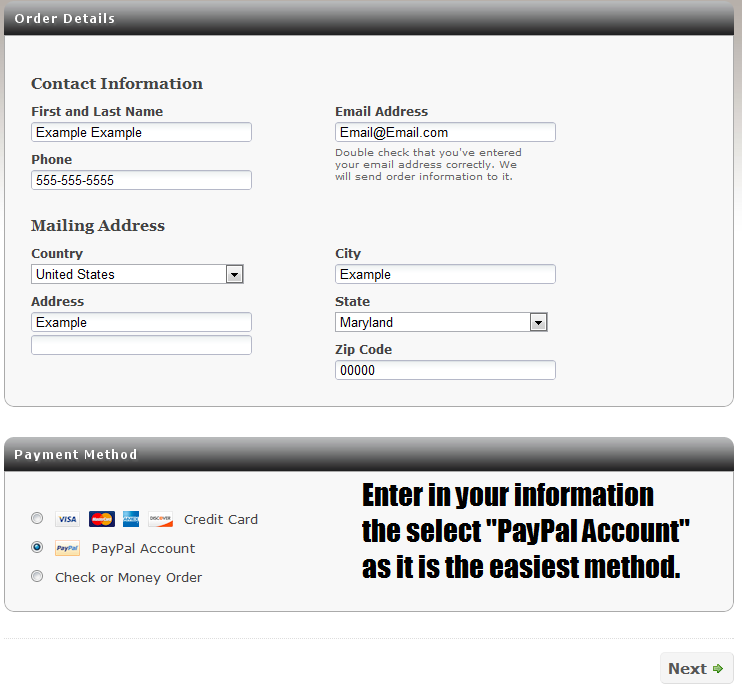
Task: Choose the Check or Money Order option
Action: [x=37, y=576]
